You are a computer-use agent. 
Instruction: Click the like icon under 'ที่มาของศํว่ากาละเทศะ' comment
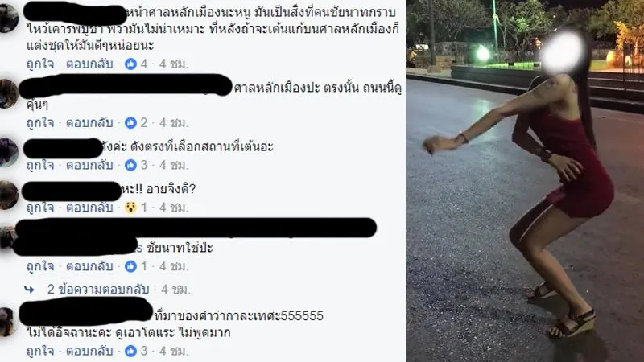tap(130, 351)
